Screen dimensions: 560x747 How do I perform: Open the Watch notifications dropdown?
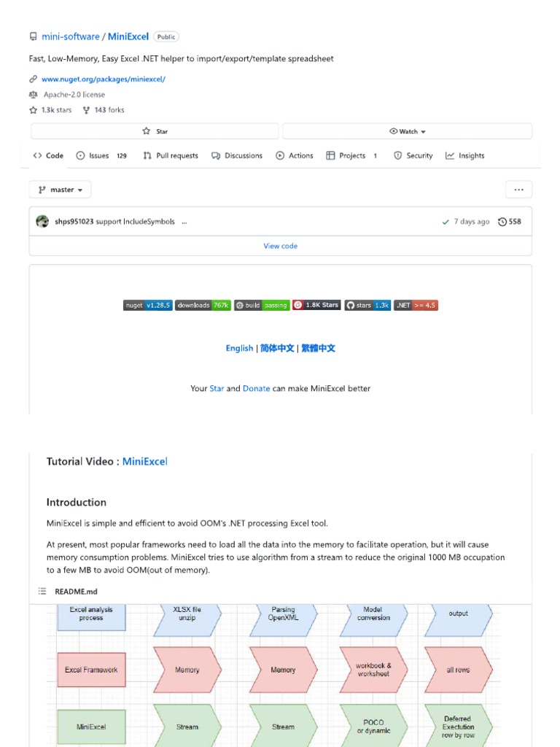(407, 131)
